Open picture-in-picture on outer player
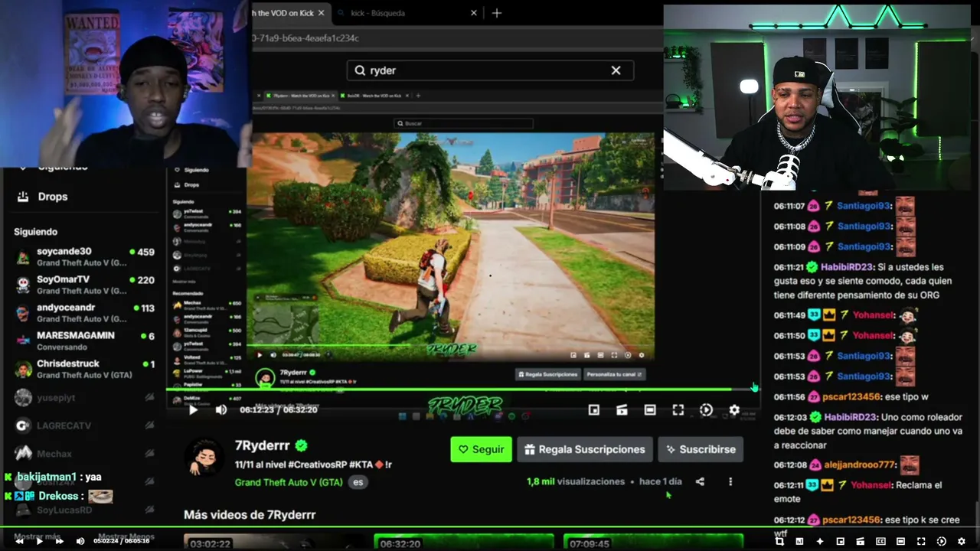This screenshot has height=551, width=980. 840,541
